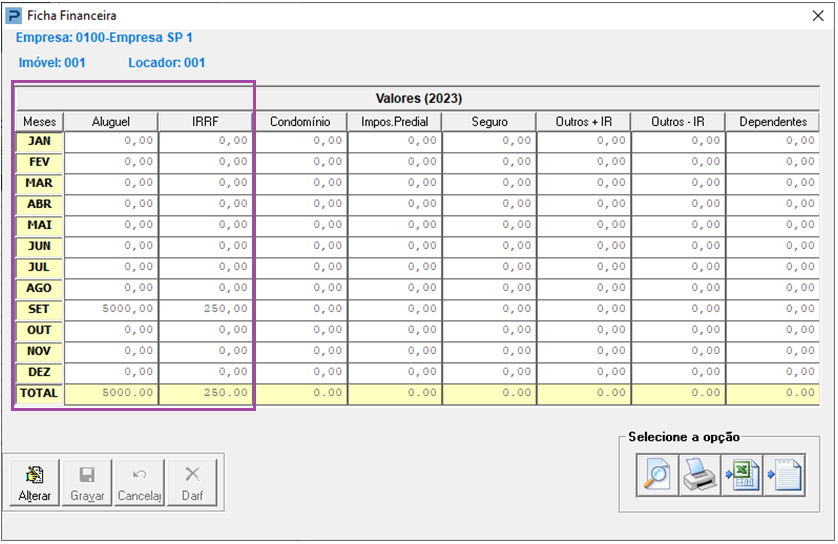Viewport: 838px width, 544px height.
Task: Click the Alterar edit button
Action: 35,484
